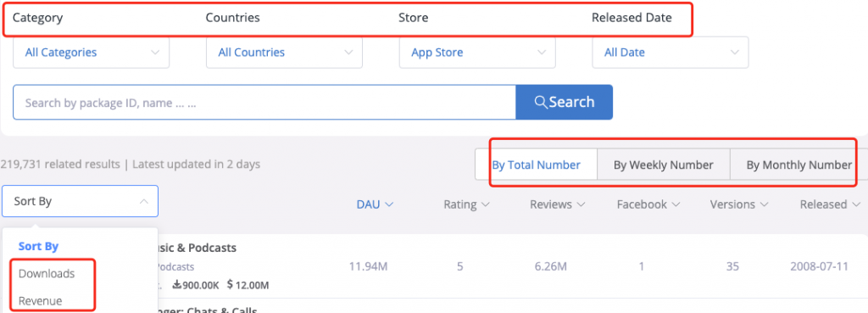The width and height of the screenshot is (868, 313).
Task: Click the download icon showing 900.00K
Action: (x=177, y=285)
